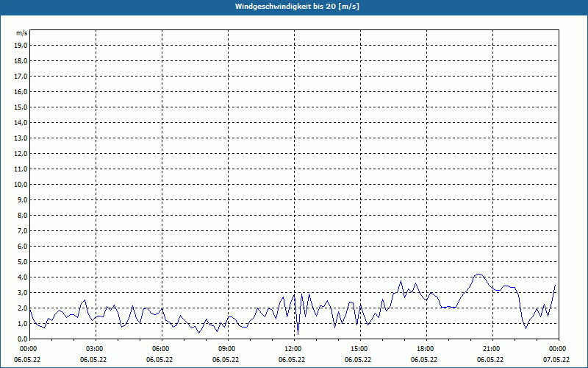
Task: Select the '11,0' y-axis value
Action: pos(21,169)
